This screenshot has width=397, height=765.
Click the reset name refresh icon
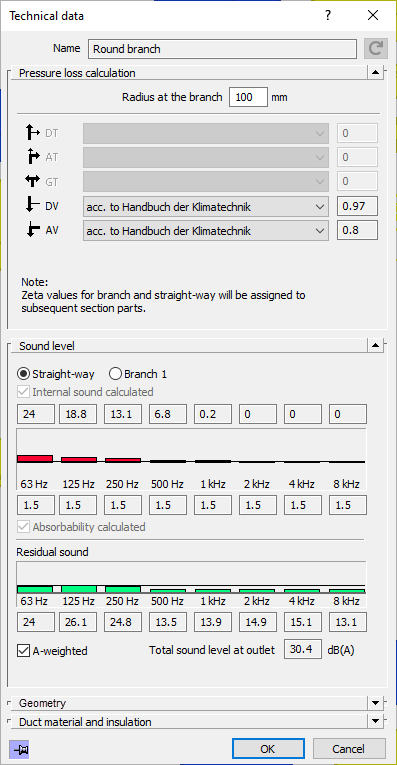point(376,49)
